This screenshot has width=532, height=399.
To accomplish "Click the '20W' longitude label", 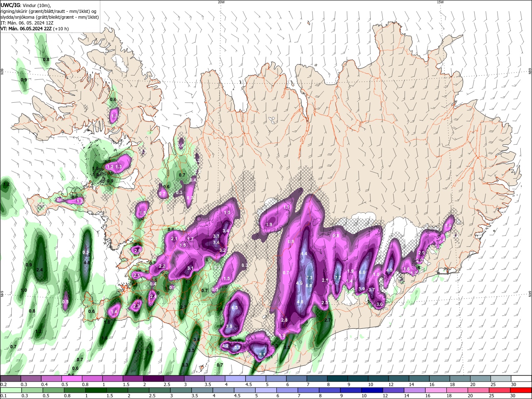I will coord(221,2).
